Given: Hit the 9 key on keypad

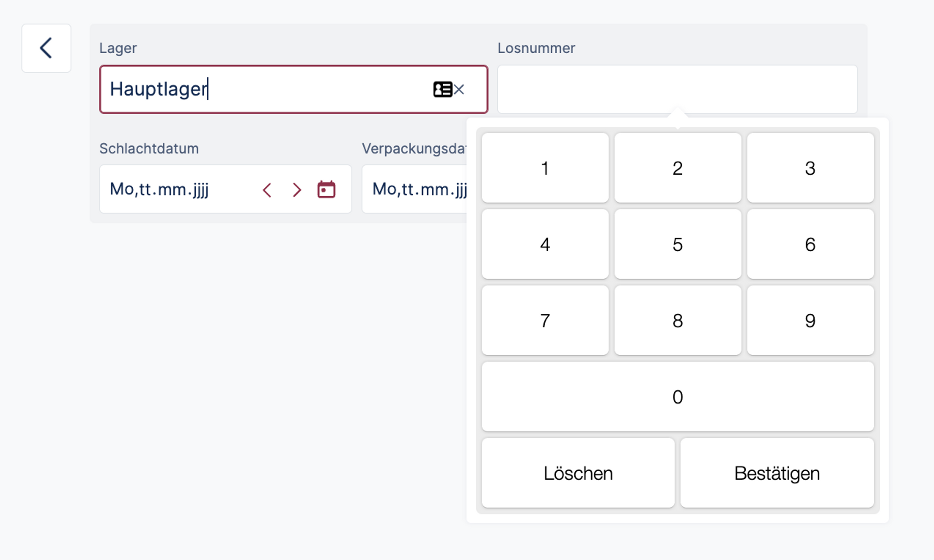Looking at the screenshot, I should pos(810,320).
